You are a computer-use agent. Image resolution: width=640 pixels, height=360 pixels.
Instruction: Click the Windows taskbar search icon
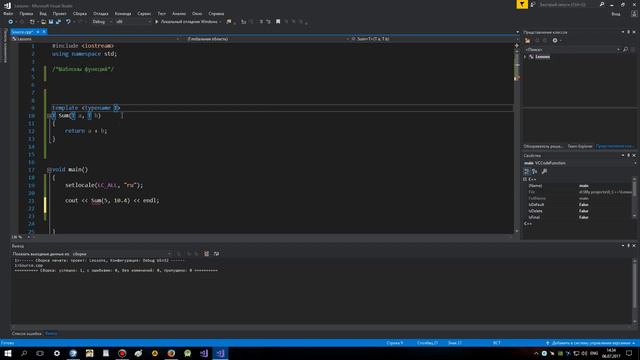[x=24, y=353]
